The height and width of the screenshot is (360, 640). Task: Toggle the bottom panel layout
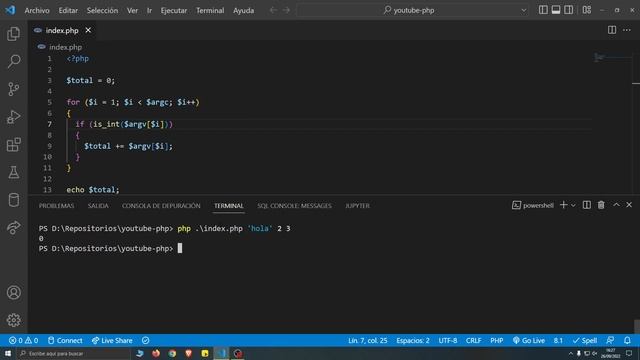(x=556, y=10)
